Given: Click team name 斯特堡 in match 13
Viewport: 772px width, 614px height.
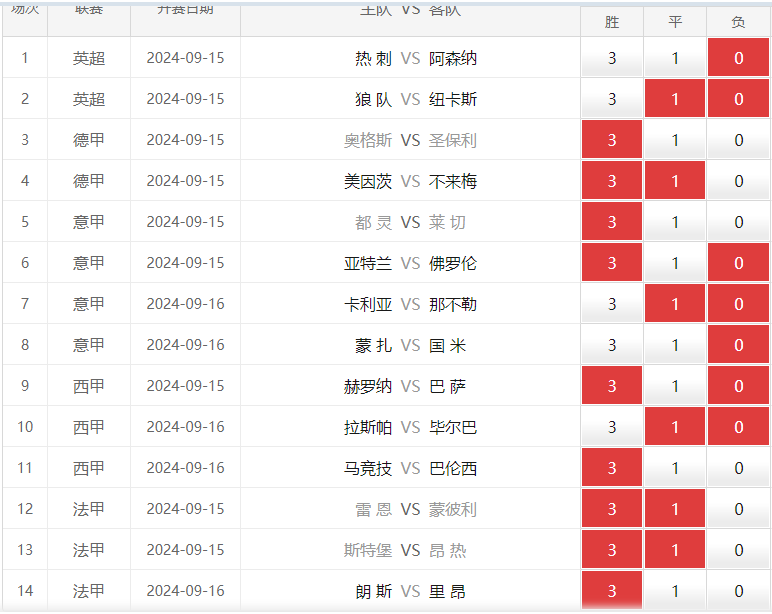Looking at the screenshot, I should (x=368, y=549).
